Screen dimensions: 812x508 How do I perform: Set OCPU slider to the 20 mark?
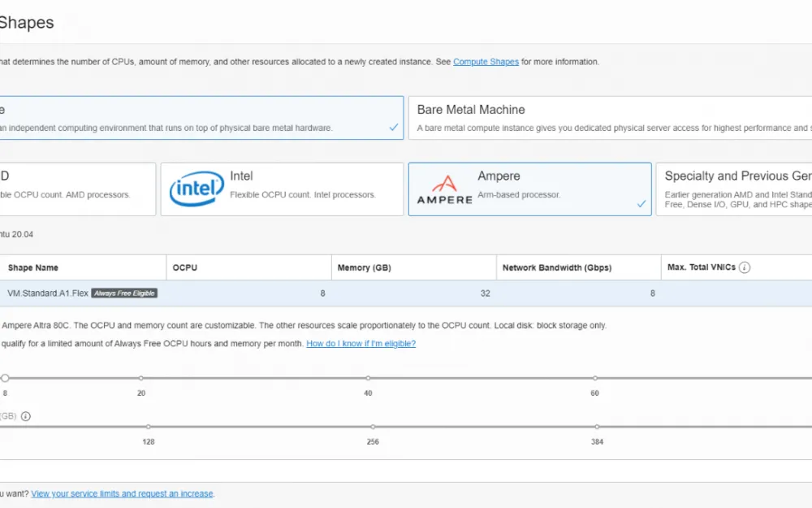click(140, 378)
